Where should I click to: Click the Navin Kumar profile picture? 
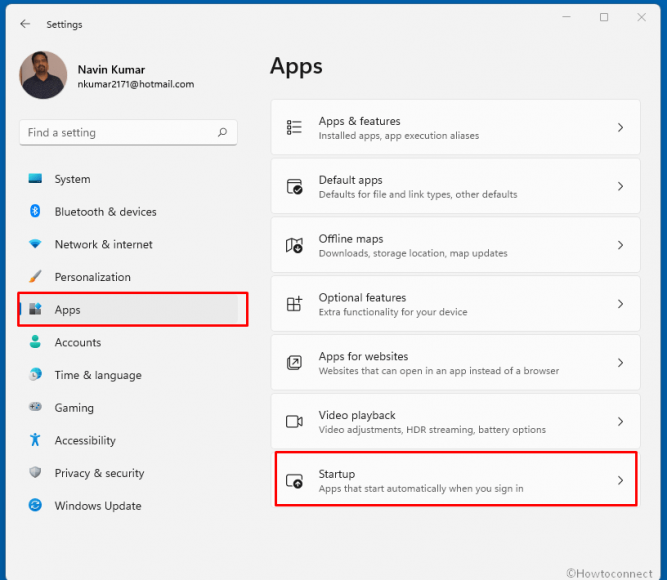point(43,75)
